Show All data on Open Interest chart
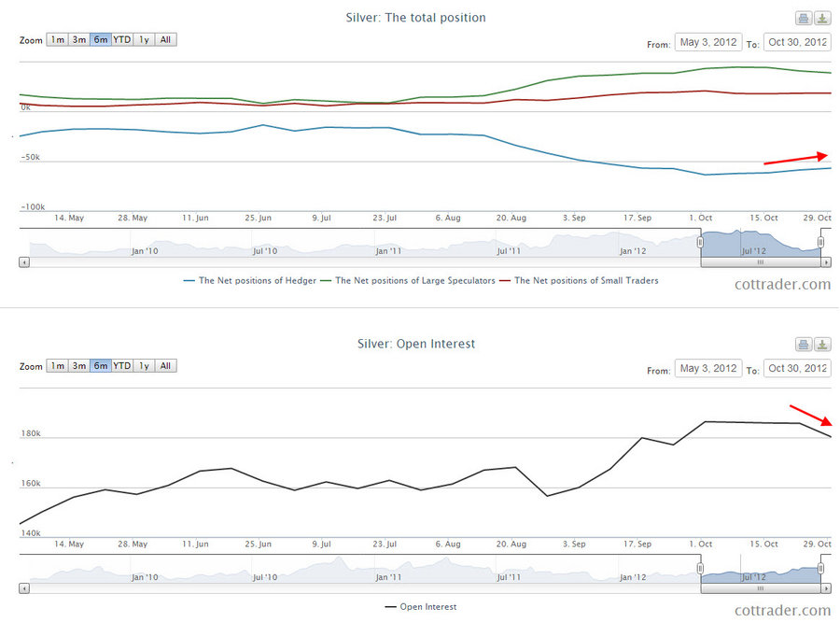840x622 pixels. click(165, 365)
